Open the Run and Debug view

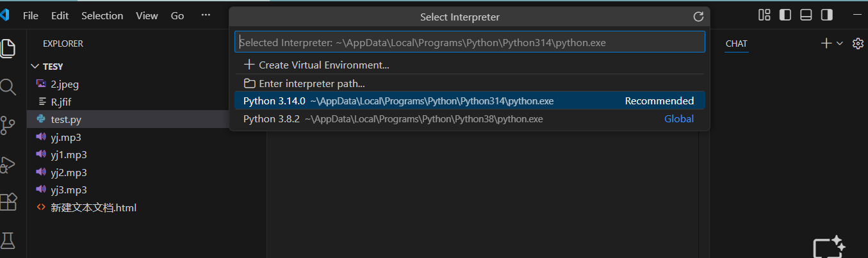pos(8,165)
